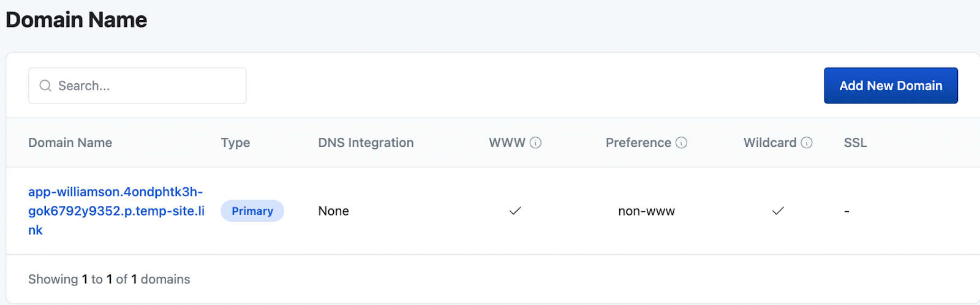The width and height of the screenshot is (980, 305).
Task: Focus the domain Search input field
Action: (147, 86)
